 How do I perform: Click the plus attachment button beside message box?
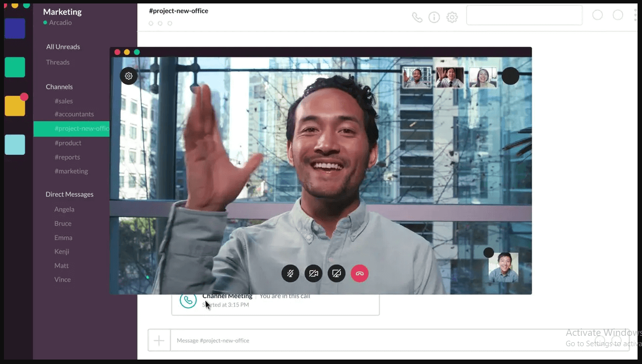pos(159,341)
